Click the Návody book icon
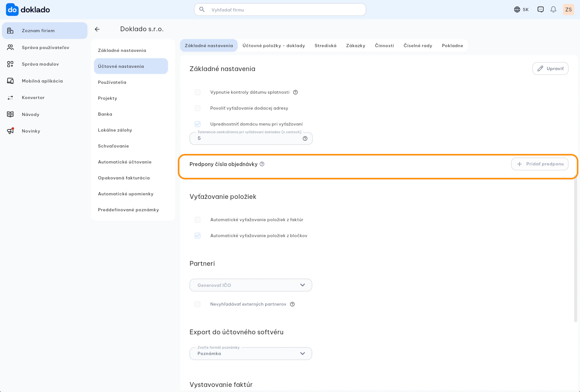Image resolution: width=580 pixels, height=392 pixels. 10,114
